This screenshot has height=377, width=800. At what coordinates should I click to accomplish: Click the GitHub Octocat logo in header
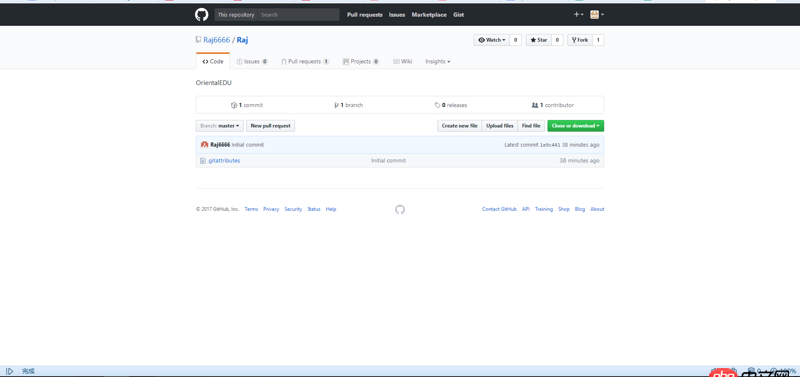pos(202,14)
